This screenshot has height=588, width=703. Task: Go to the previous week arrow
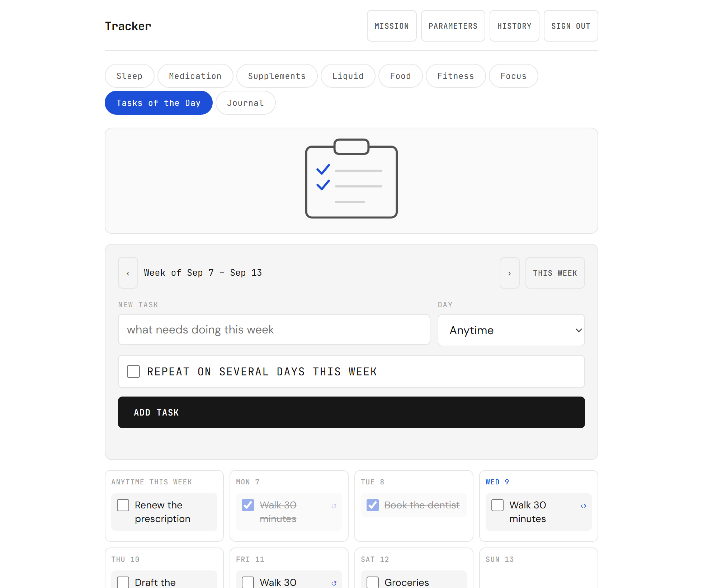[128, 273]
